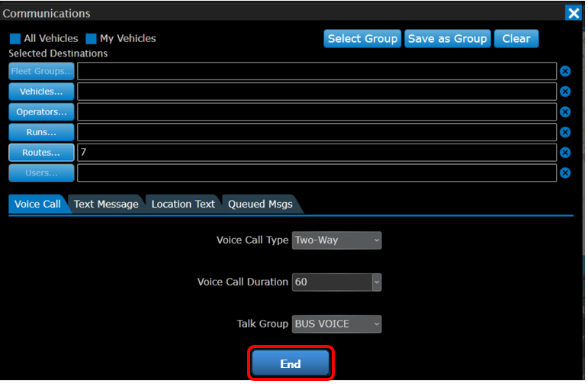The width and height of the screenshot is (588, 384).
Task: Toggle the My Vehicles checkbox
Action: [92, 39]
